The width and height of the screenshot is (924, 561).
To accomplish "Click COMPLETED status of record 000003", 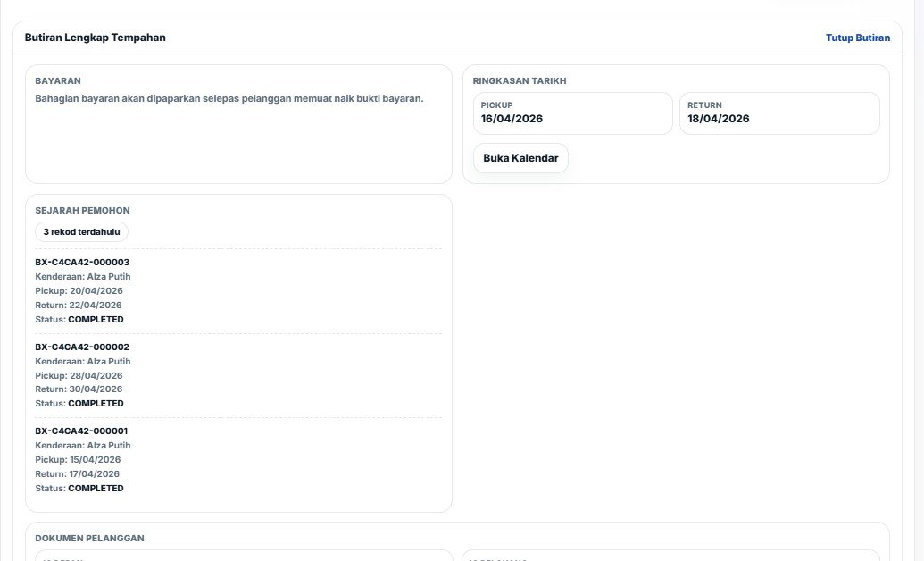I will [x=96, y=320].
